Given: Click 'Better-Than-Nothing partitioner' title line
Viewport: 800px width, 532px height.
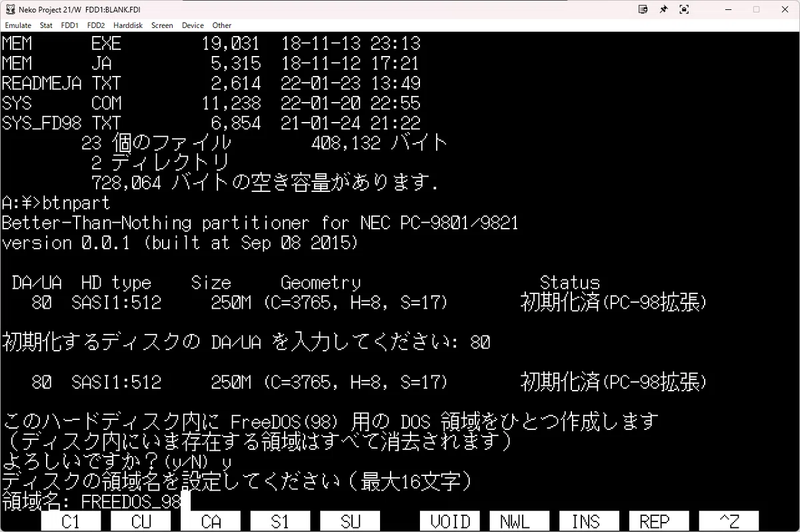Looking at the screenshot, I should pyautogui.click(x=260, y=222).
